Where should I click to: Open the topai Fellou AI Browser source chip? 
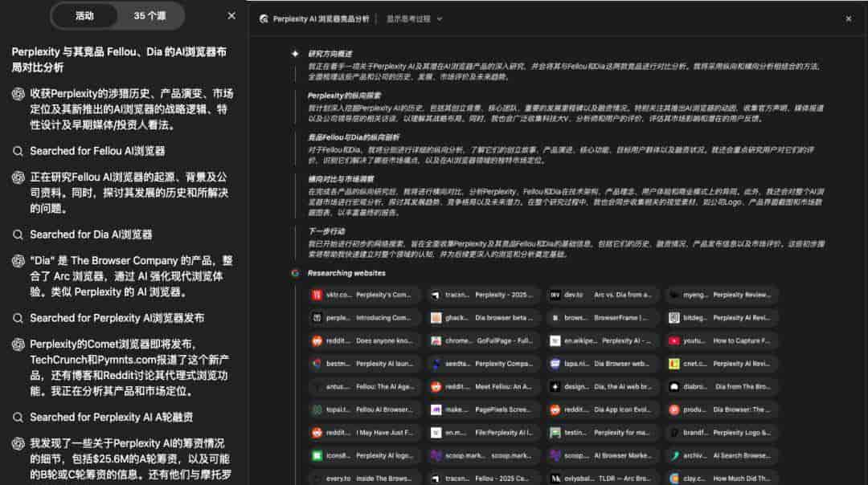point(364,410)
